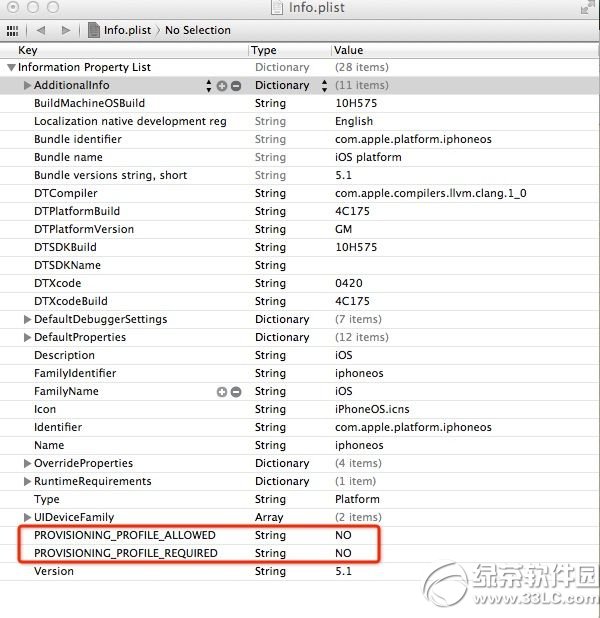This screenshot has width=600, height=618.
Task: Open the related files grid icon
Action: pyautogui.click(x=13, y=30)
